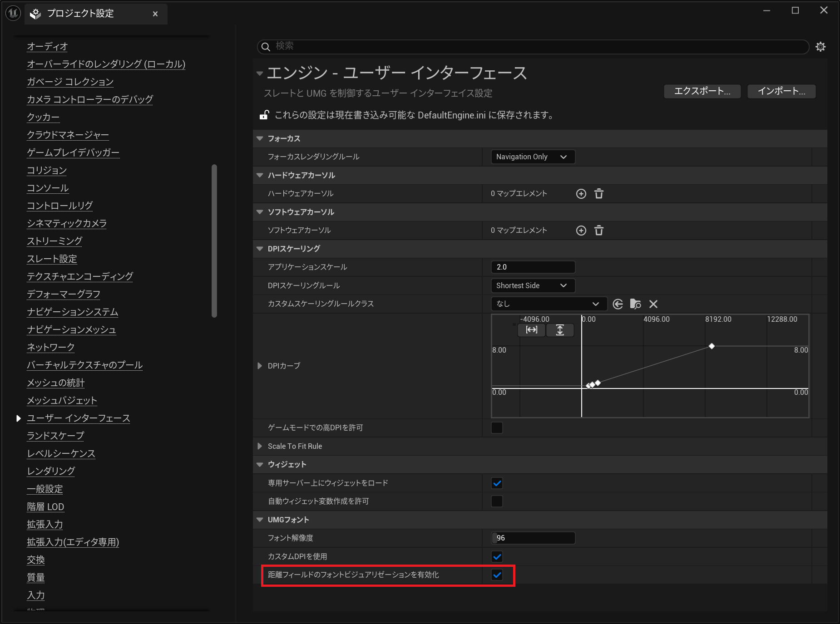The image size is (840, 624).
Task: Toggle 距離フィールドのフォントビジュアリゼーションを有効化 checkbox
Action: tap(497, 575)
